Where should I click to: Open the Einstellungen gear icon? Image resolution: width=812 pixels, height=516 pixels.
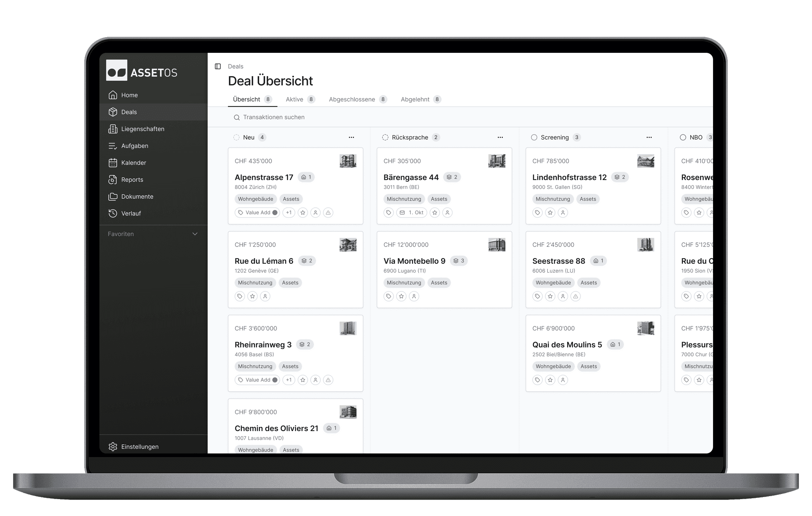(112, 446)
